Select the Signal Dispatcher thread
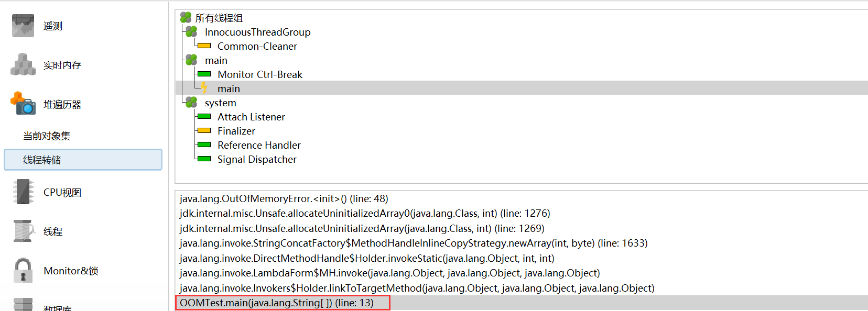 (257, 160)
